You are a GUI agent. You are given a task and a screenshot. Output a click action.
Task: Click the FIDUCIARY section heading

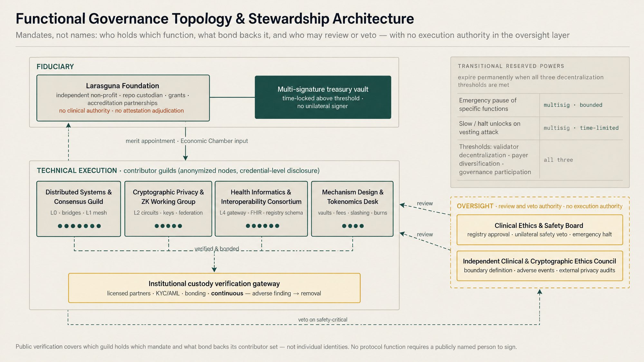point(55,67)
